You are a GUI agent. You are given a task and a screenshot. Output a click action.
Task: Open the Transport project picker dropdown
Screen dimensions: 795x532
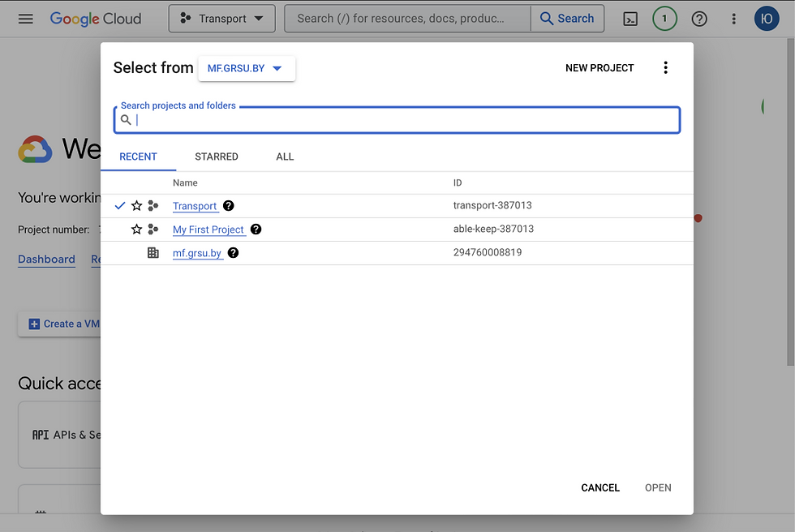click(222, 19)
